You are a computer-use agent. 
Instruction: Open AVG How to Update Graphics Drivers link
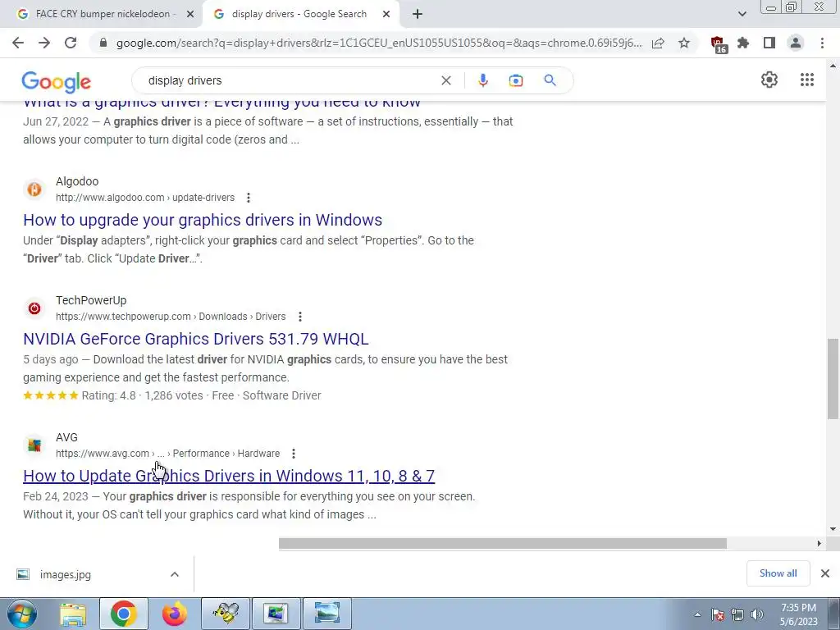pyautogui.click(x=229, y=476)
